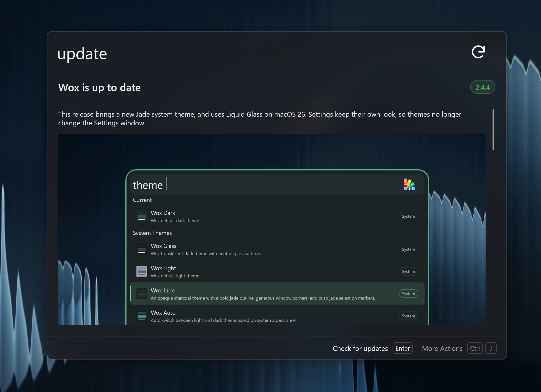Click the Check for updates action
This screenshot has width=541, height=392.
pyautogui.click(x=360, y=348)
